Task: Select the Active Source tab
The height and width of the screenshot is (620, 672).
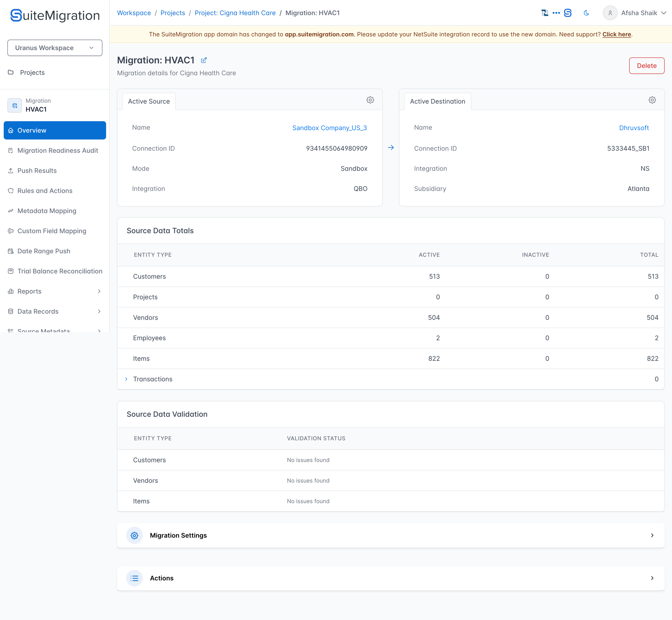Action: tap(149, 101)
